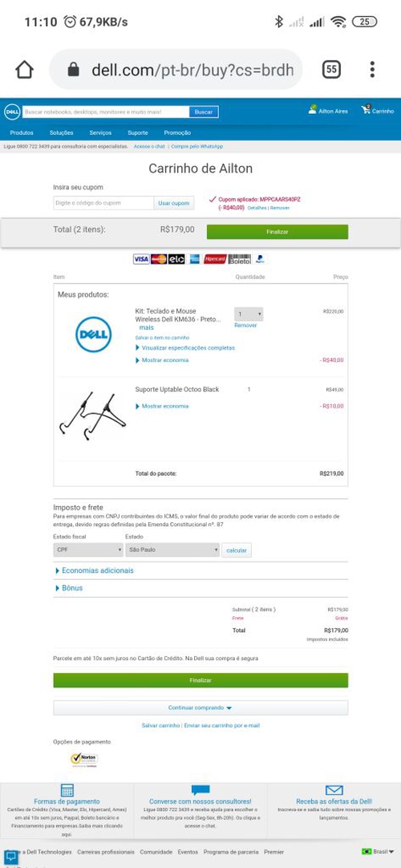
Task: Open the Ailton Aires account icon
Action: (x=313, y=110)
